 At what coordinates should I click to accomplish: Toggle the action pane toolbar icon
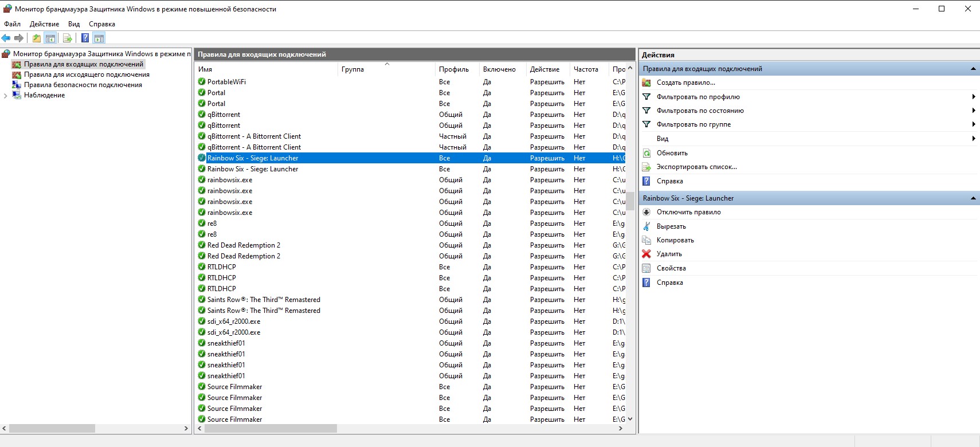click(99, 38)
